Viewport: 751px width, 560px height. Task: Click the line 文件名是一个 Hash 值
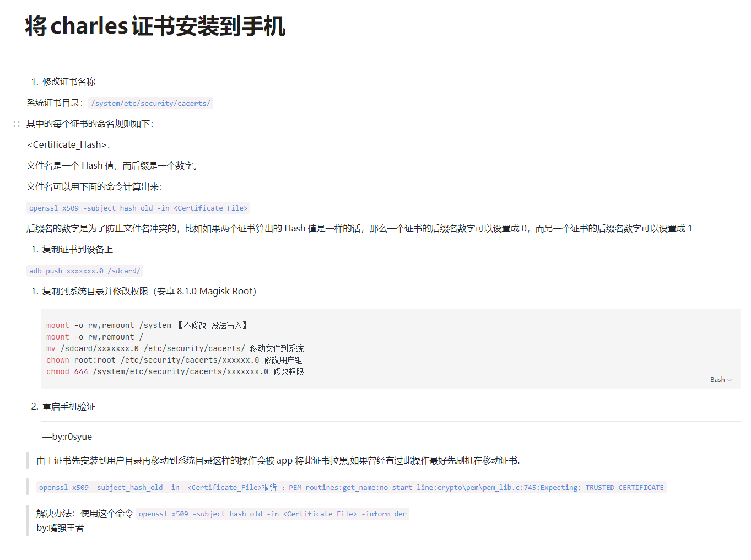pyautogui.click(x=112, y=166)
